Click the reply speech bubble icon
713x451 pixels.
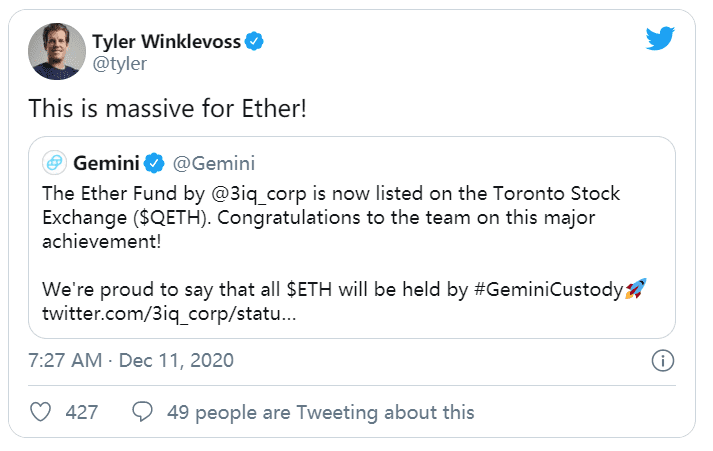[x=143, y=411]
